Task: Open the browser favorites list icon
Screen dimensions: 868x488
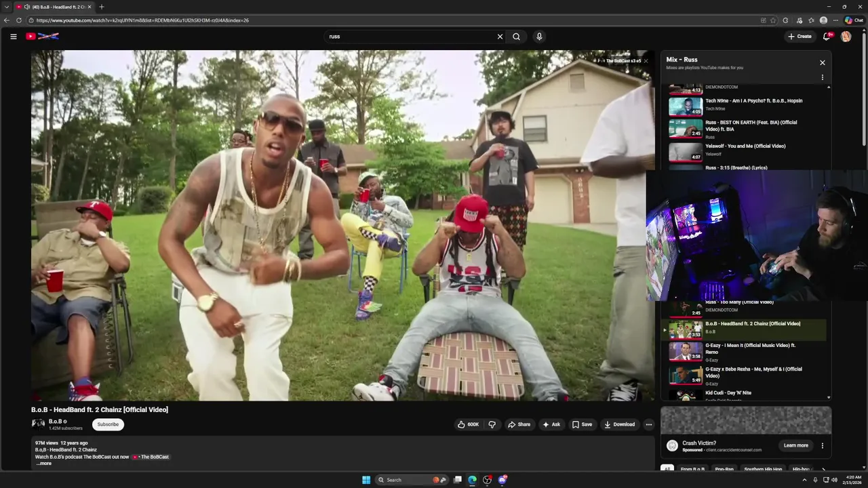Action: (811, 20)
